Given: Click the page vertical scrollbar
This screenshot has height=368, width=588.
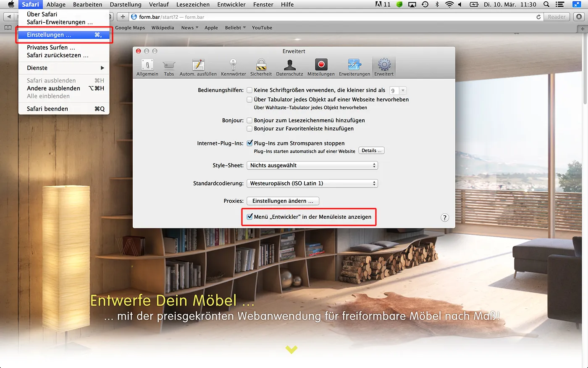Looking at the screenshot, I should 585,69.
